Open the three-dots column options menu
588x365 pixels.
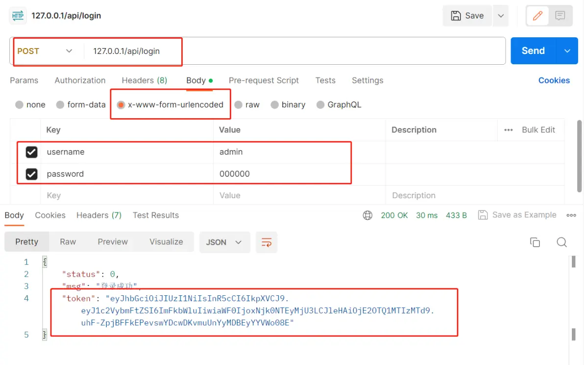click(x=509, y=130)
